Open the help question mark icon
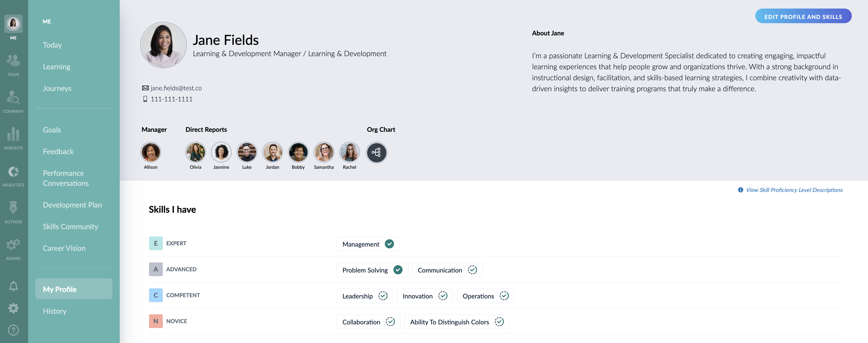868x343 pixels. pyautogui.click(x=13, y=330)
